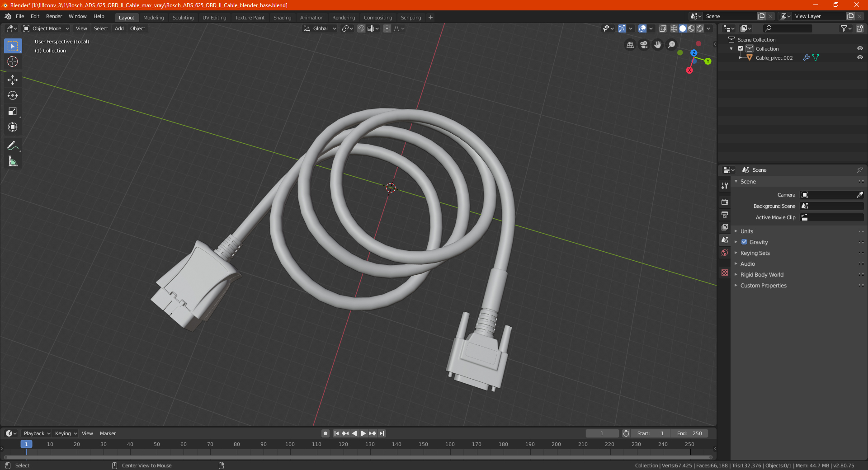Viewport: 868px width, 470px height.
Task: Toggle X-ray view
Action: point(663,28)
